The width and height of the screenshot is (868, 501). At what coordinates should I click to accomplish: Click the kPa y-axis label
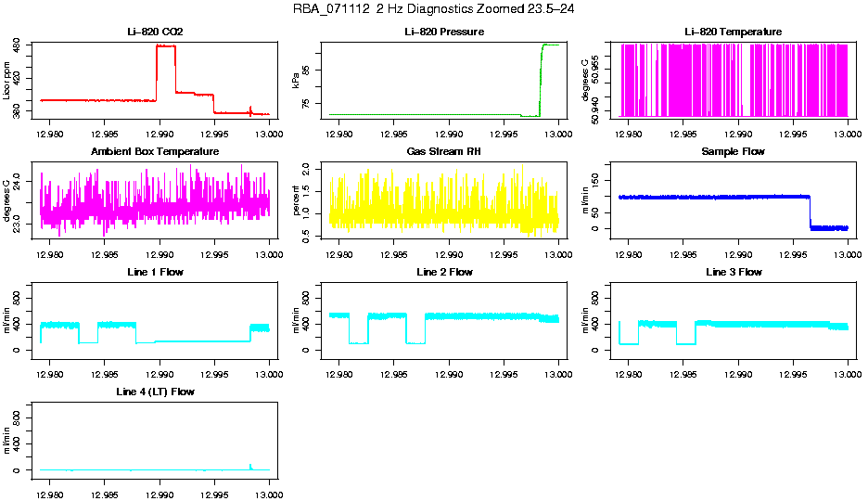(296, 81)
